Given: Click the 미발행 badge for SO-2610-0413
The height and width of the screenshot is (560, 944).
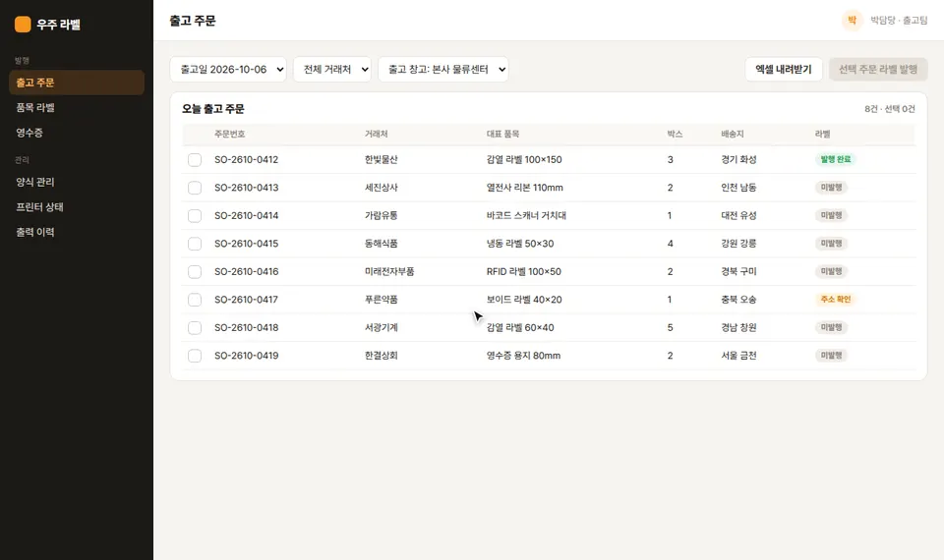Looking at the screenshot, I should pyautogui.click(x=831, y=187).
